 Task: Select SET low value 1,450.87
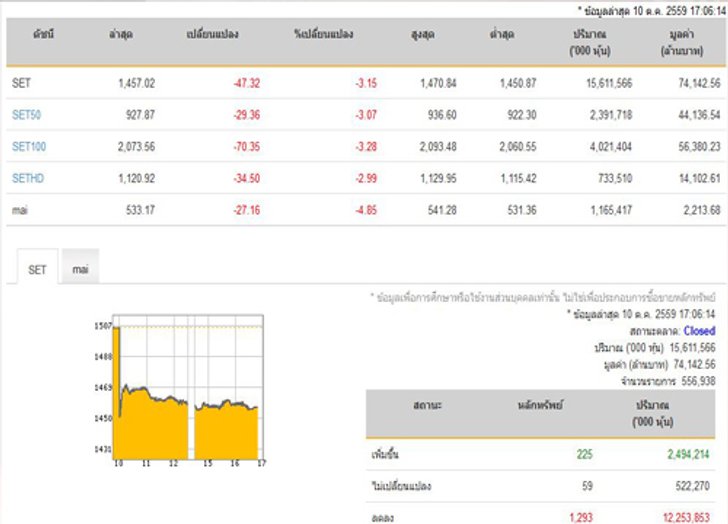click(x=518, y=83)
